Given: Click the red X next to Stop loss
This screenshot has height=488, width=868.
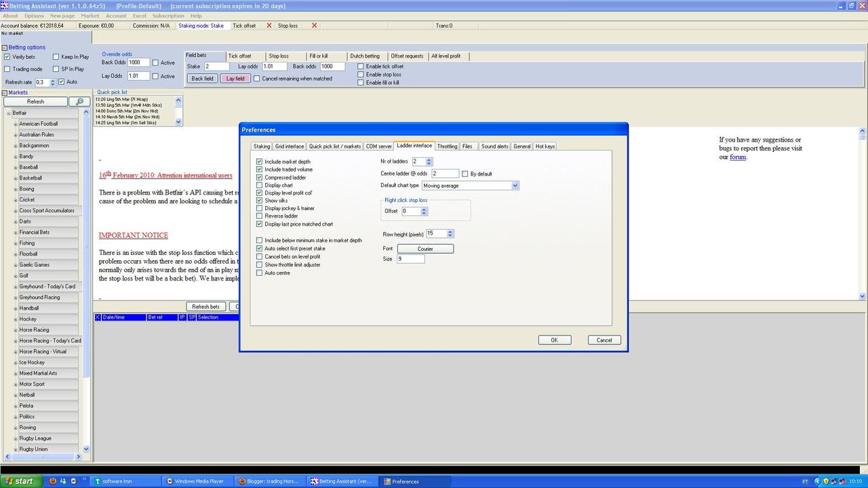Looking at the screenshot, I should click(314, 26).
